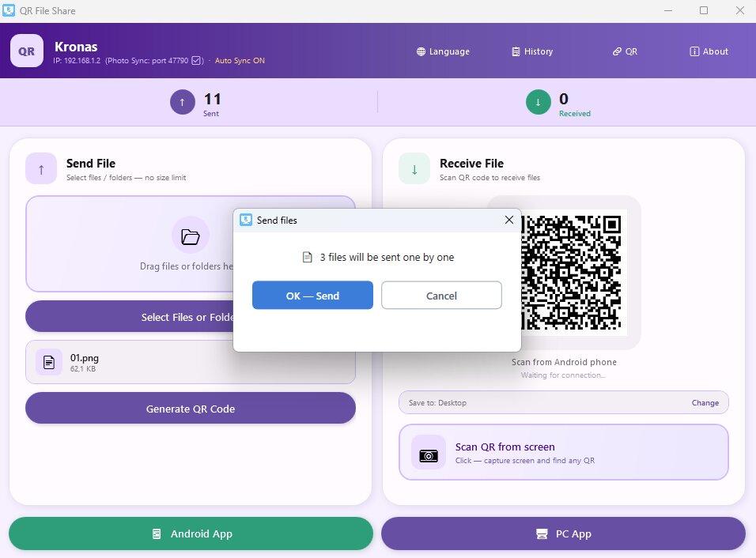Click Scan from Android phone text
The image size is (756, 558).
coord(564,362)
